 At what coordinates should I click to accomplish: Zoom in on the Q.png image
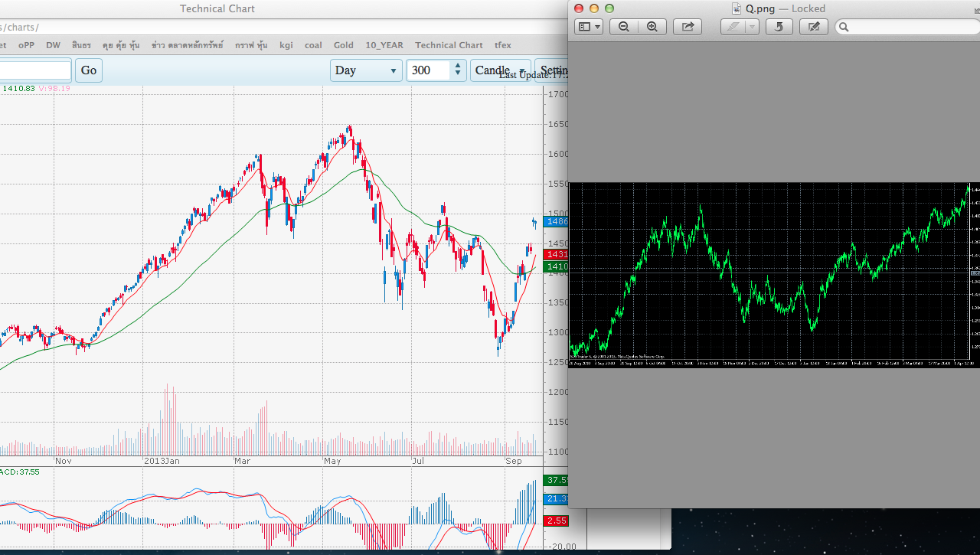652,27
